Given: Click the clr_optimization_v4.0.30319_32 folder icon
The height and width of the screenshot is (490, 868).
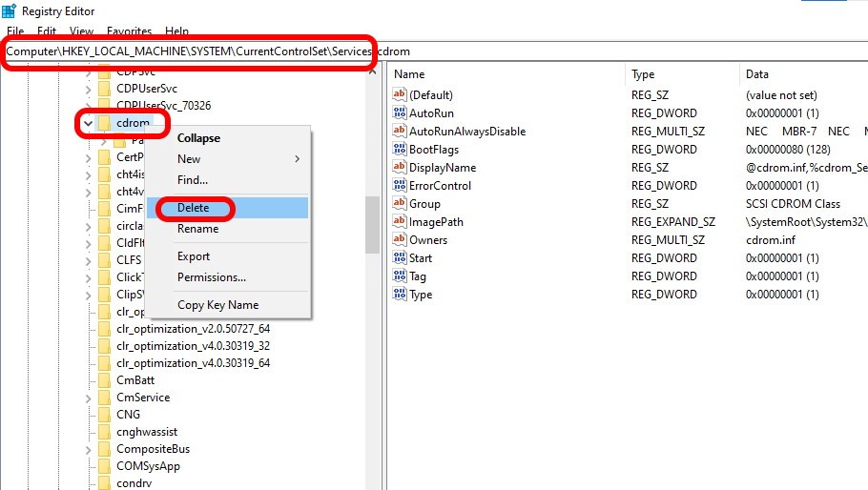Looking at the screenshot, I should point(104,346).
